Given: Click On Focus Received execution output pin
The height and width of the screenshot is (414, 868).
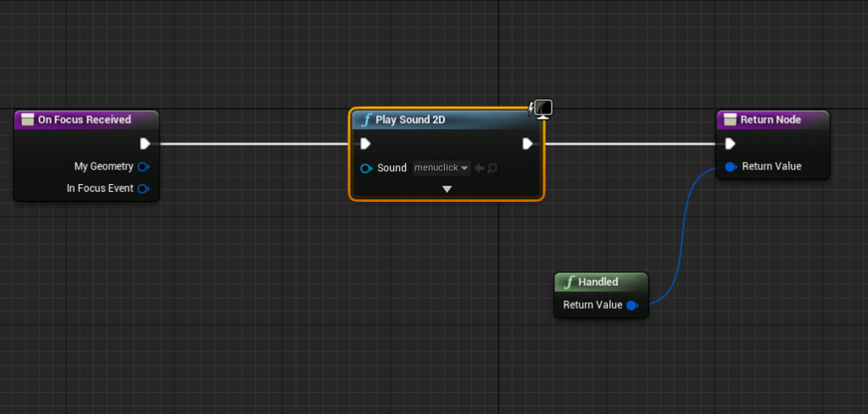Looking at the screenshot, I should [145, 143].
